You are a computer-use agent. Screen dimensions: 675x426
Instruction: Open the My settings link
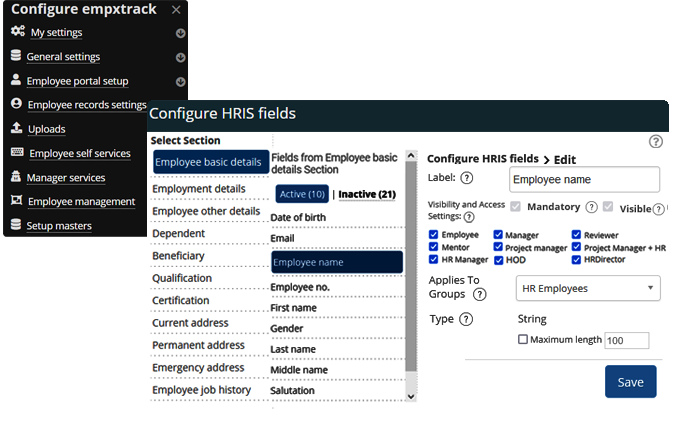[x=56, y=32]
